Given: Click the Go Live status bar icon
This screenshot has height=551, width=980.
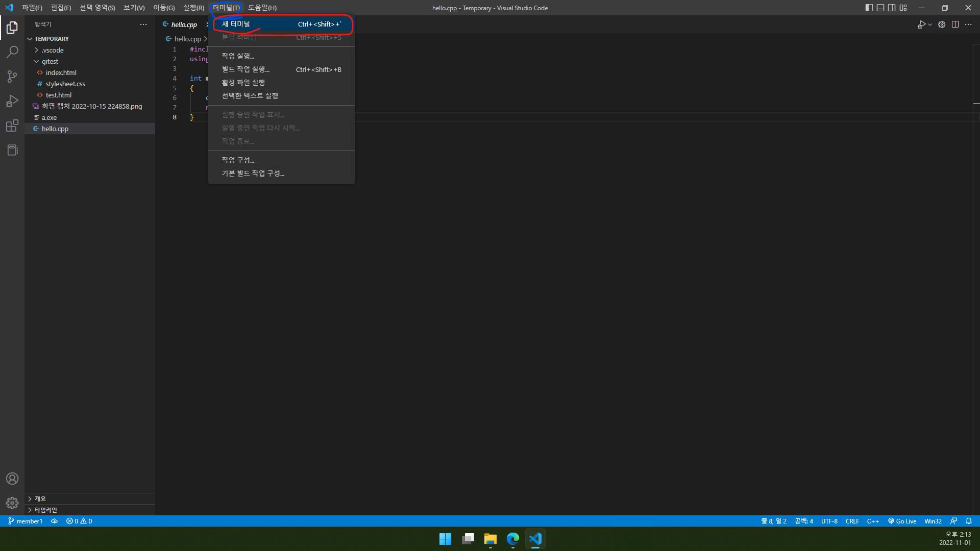Looking at the screenshot, I should coord(902,521).
